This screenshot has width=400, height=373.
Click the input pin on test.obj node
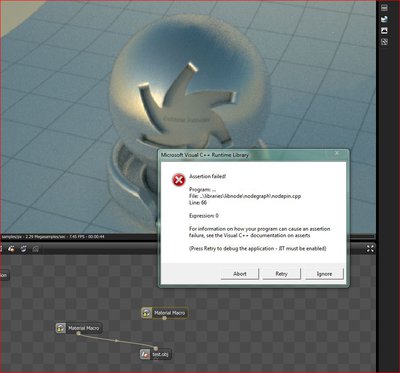tap(156, 349)
